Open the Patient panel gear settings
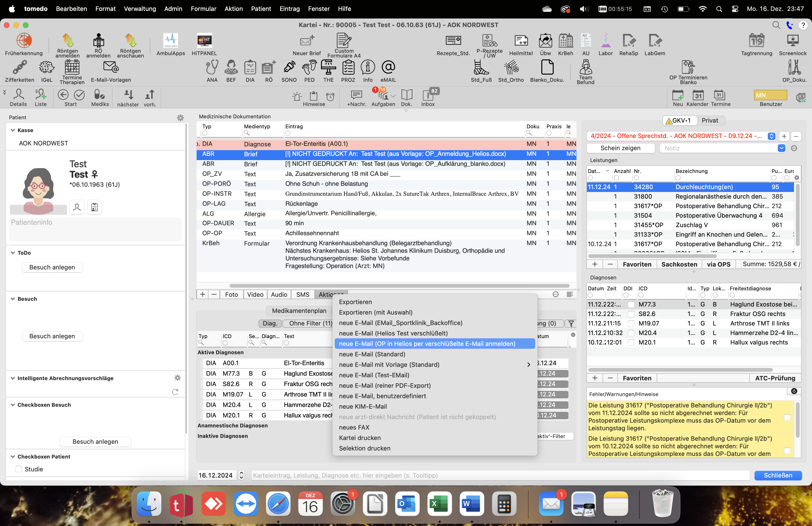The image size is (812, 526). pyautogui.click(x=180, y=118)
